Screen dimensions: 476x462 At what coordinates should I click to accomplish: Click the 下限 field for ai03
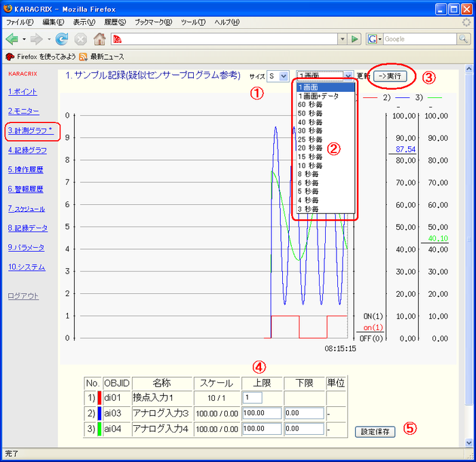(304, 413)
